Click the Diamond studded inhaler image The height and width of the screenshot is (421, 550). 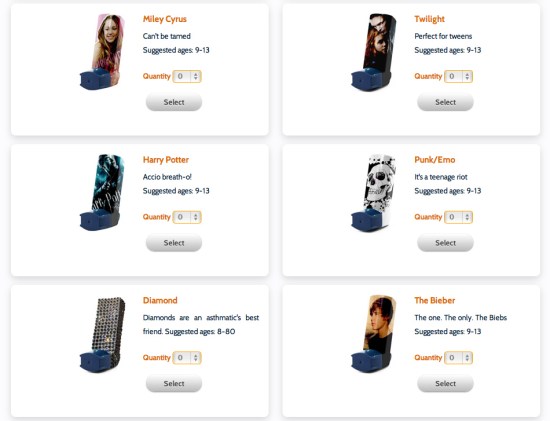click(x=102, y=334)
